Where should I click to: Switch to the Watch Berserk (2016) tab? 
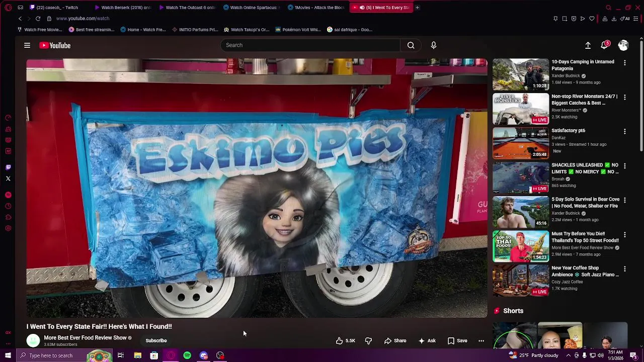[123, 8]
